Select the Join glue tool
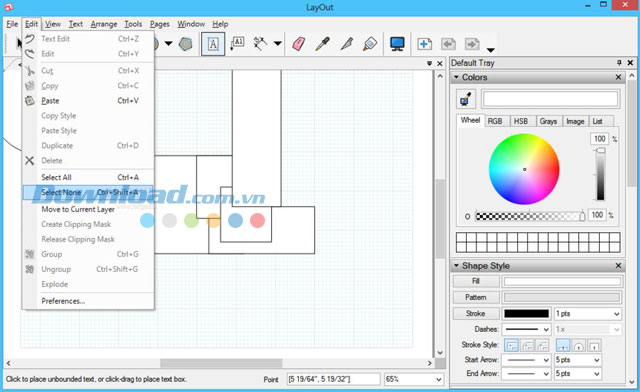 pos(370,44)
